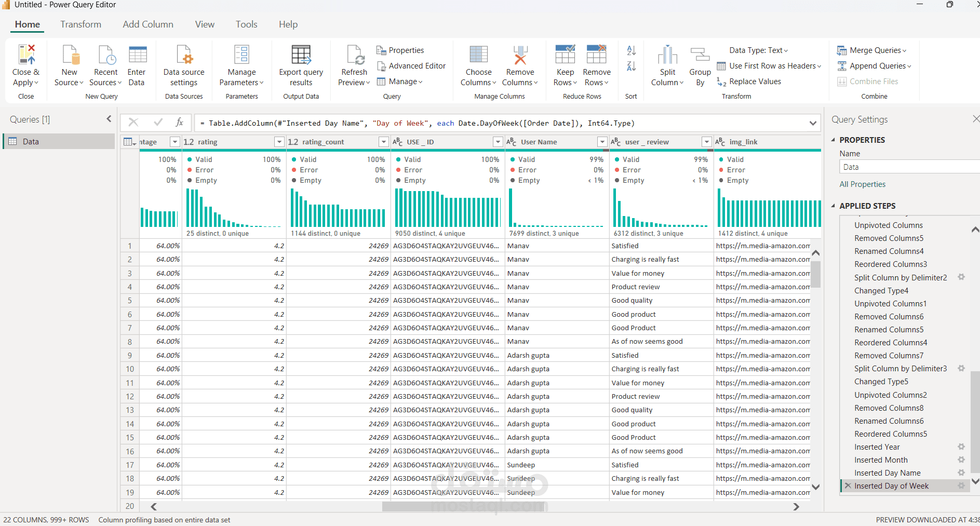This screenshot has height=526, width=980.
Task: Collapse the Queries pane
Action: (x=109, y=119)
